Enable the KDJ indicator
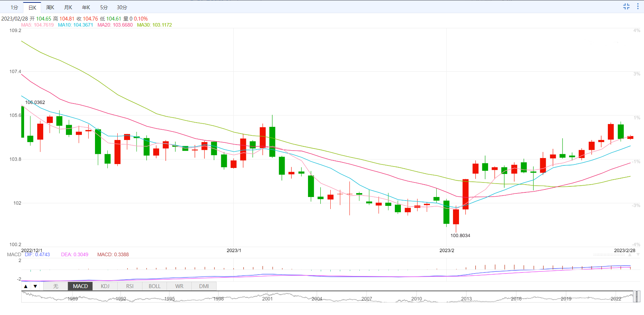Viewport: 644px width, 315px height. click(x=105, y=286)
